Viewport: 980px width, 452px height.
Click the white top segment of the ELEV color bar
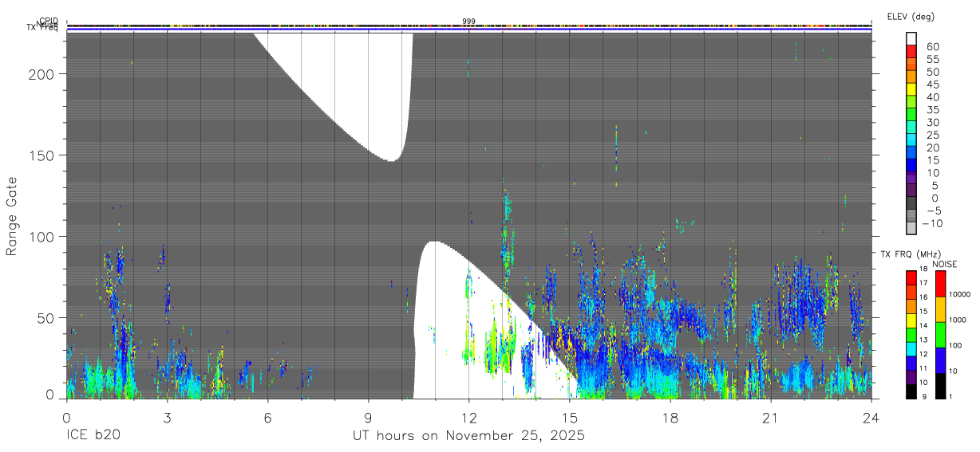click(x=911, y=38)
